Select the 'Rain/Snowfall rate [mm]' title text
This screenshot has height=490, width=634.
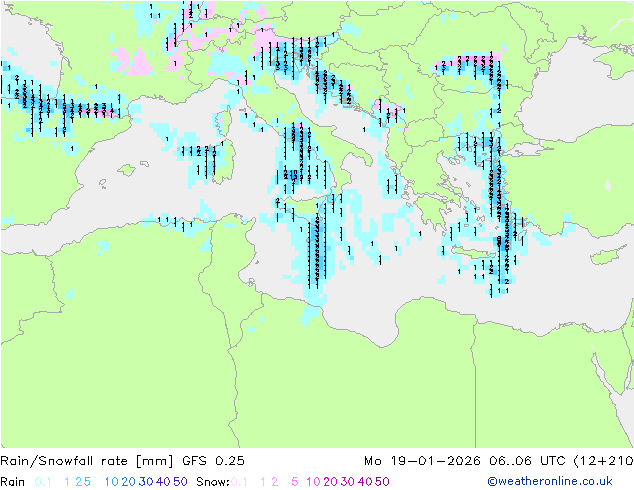[87, 461]
